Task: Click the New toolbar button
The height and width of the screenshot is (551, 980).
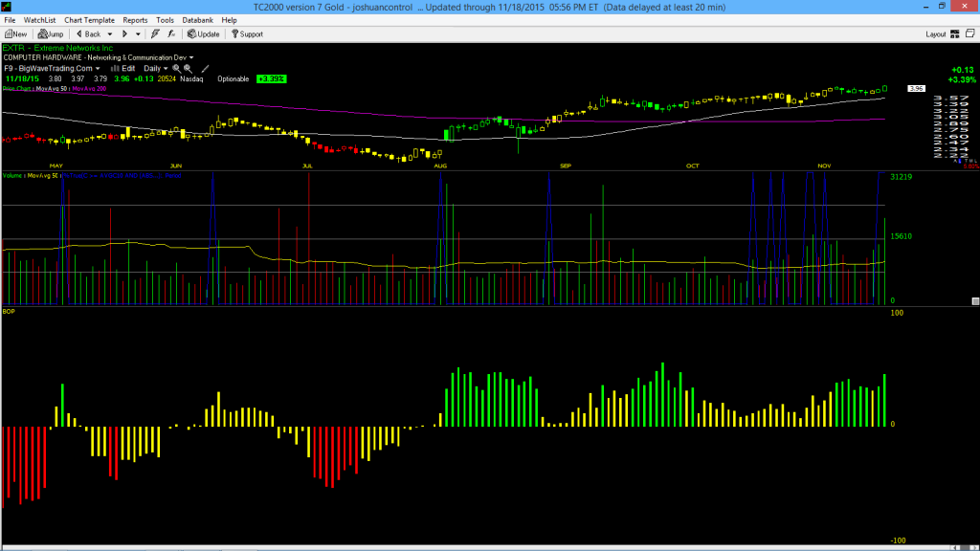Action: coord(15,34)
